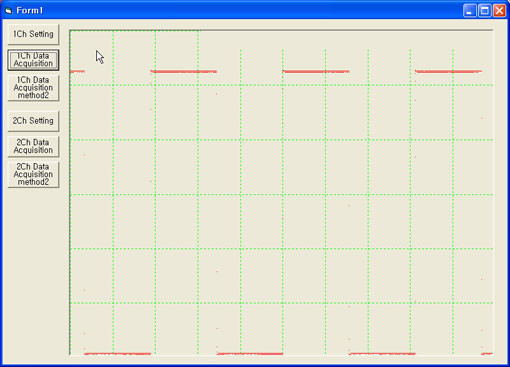The height and width of the screenshot is (367, 510).
Task: Click the rightmost red high-level waveform segment
Action: 448,71
